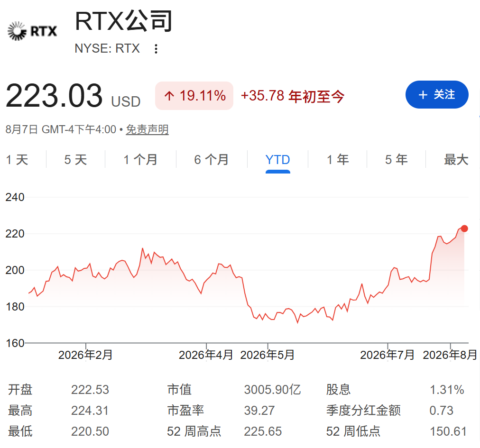Click the 223.03 price value
This screenshot has height=448, width=480.
pos(54,96)
